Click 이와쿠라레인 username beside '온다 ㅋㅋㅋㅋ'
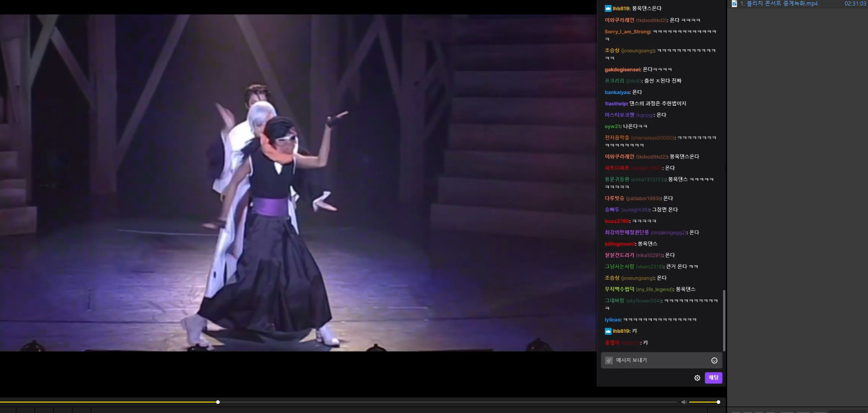Image resolution: width=868 pixels, height=413 pixels. [620, 21]
